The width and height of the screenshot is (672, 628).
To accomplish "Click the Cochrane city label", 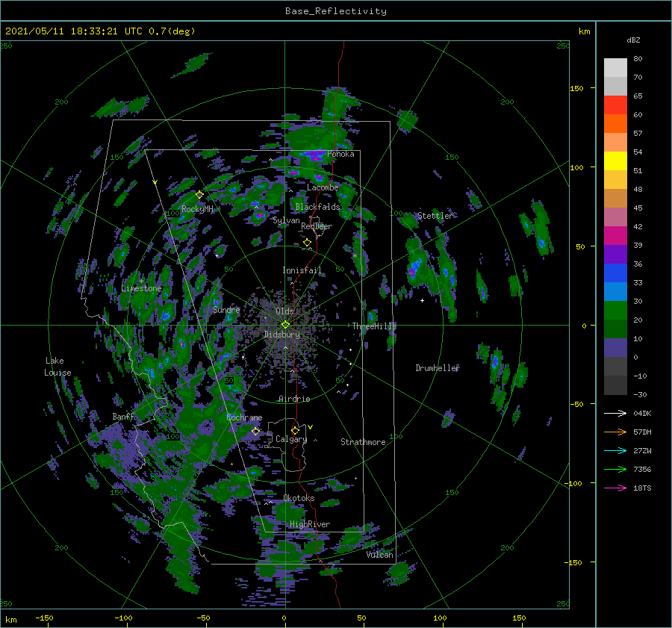I will coord(244,417).
